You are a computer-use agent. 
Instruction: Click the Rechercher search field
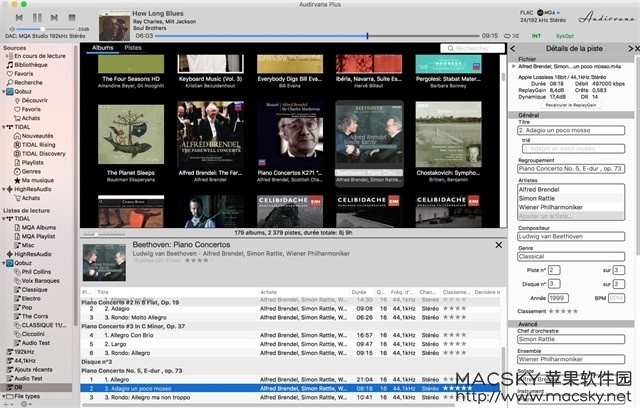(472, 48)
